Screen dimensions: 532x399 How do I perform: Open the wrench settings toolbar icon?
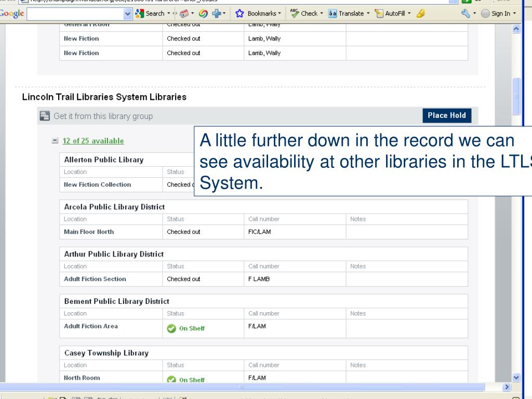[x=466, y=14]
